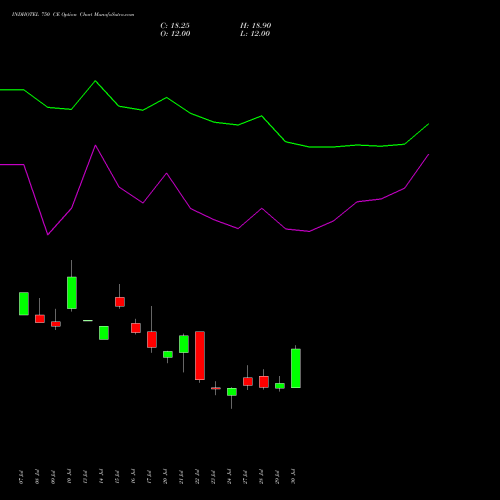Click the large red candle for 22 Jul

pyautogui.click(x=200, y=356)
